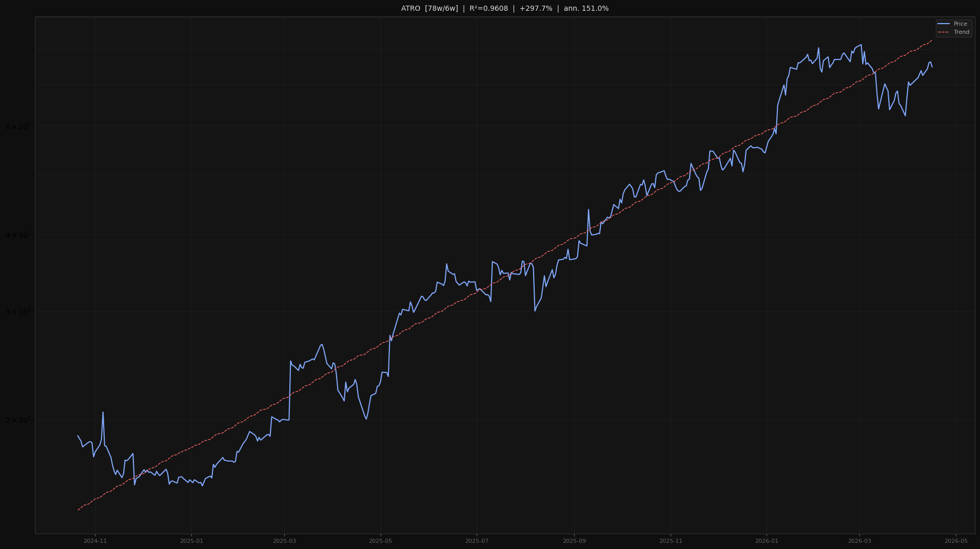Select the 2025-05 x-axis label
This screenshot has height=549, width=980.
coord(381,540)
